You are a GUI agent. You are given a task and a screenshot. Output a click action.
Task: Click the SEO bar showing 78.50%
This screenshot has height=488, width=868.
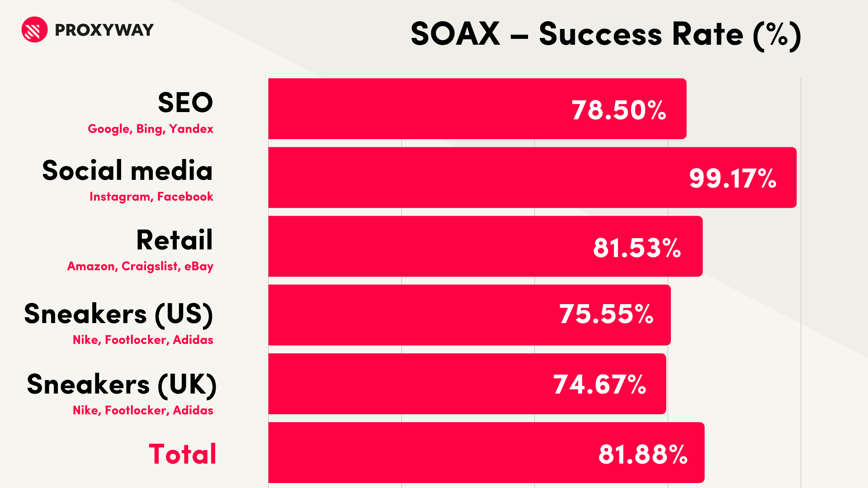point(477,108)
